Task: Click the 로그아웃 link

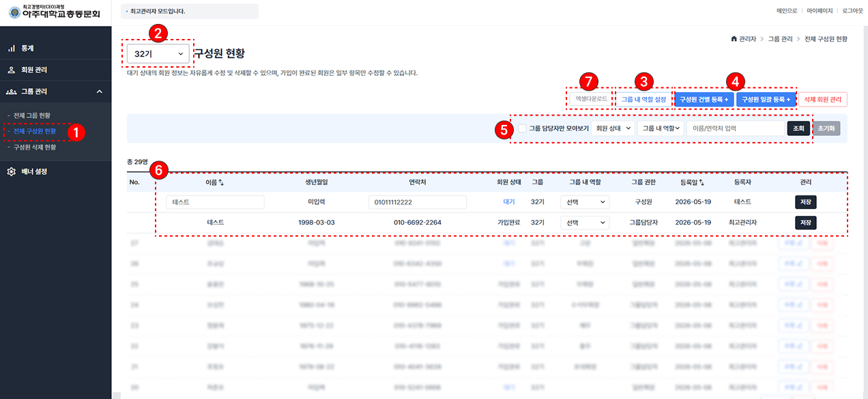Action: click(x=852, y=11)
